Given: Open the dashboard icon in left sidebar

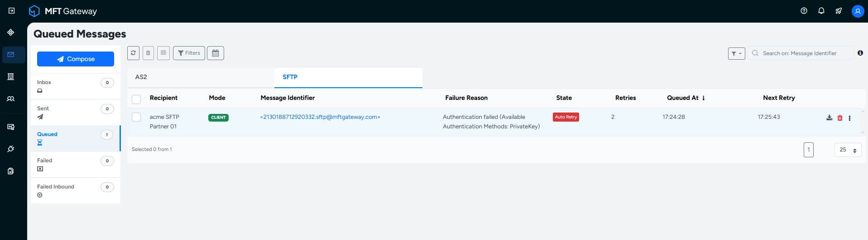Looking at the screenshot, I should click(x=11, y=33).
